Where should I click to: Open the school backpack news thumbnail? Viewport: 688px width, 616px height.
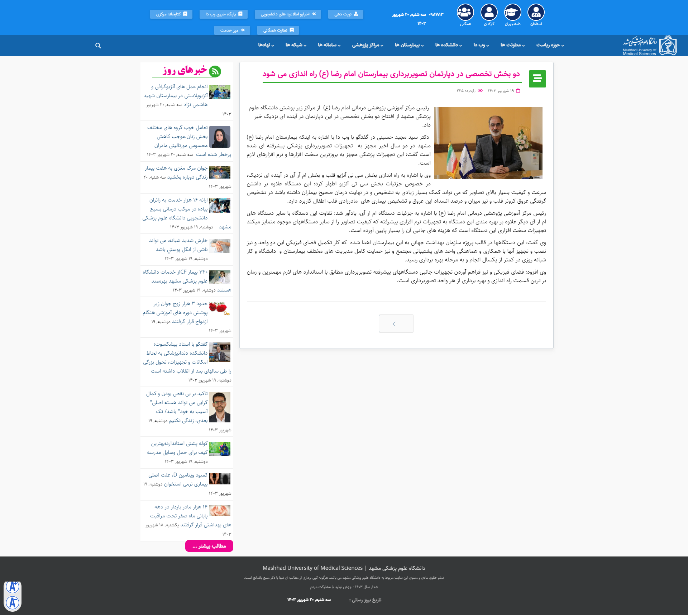tap(220, 449)
